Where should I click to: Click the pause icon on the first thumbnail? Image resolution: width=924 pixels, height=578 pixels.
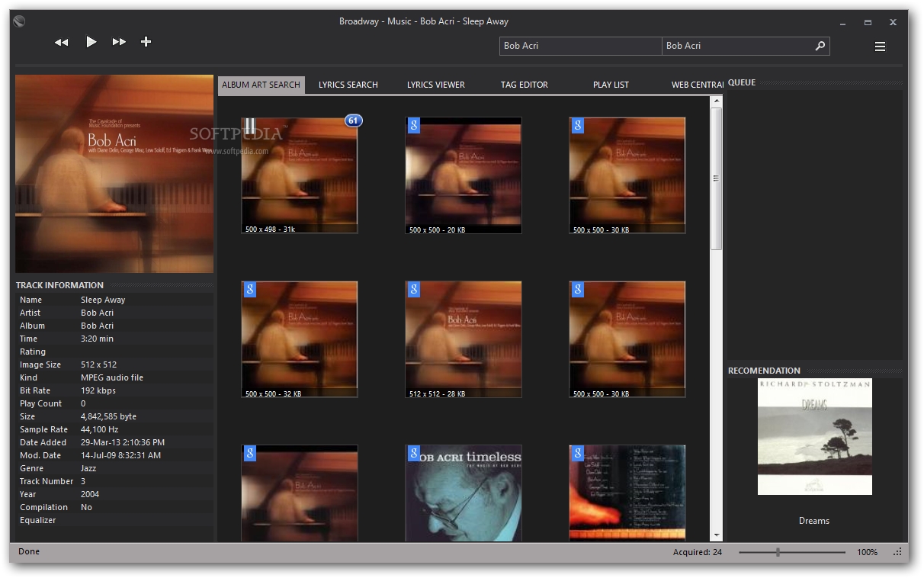pyautogui.click(x=249, y=126)
